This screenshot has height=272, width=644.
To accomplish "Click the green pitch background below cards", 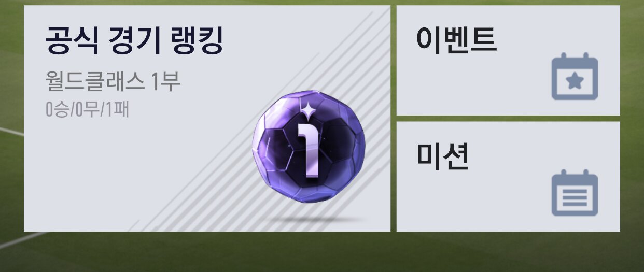I will (321, 252).
